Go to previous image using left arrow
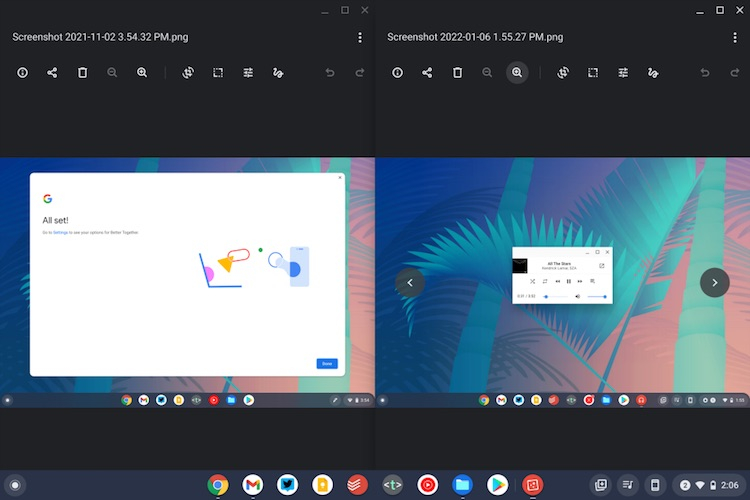 pos(410,283)
